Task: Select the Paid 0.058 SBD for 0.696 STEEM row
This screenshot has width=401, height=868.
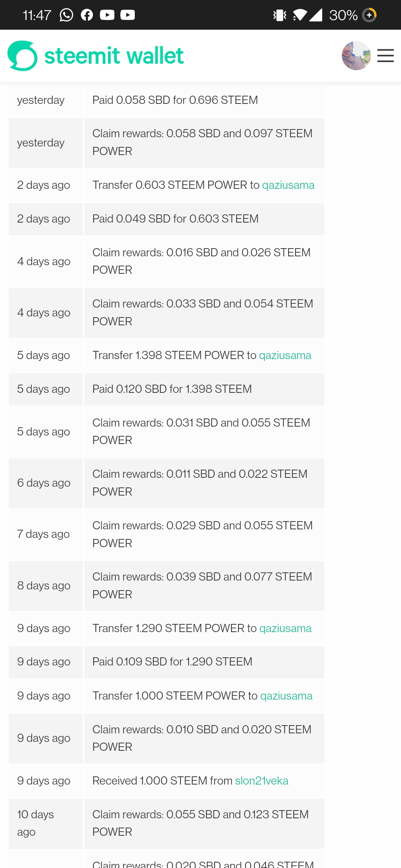Action: (175, 100)
